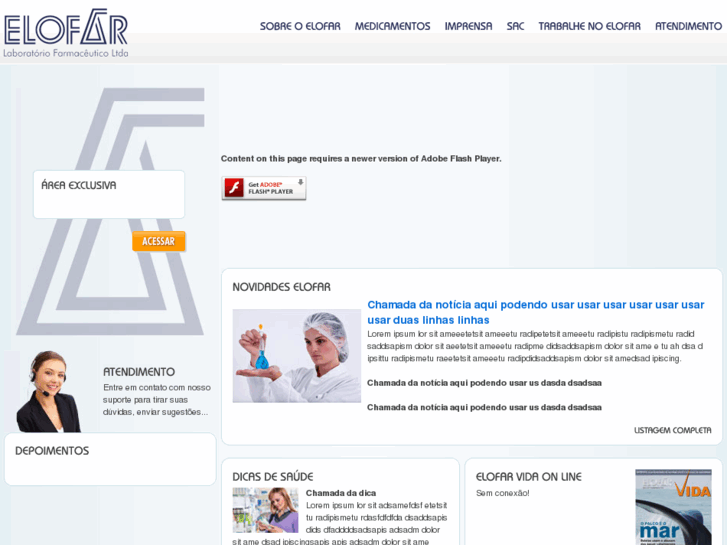This screenshot has height=545, width=727.
Task: Click the orange Acessar button
Action: 159,241
